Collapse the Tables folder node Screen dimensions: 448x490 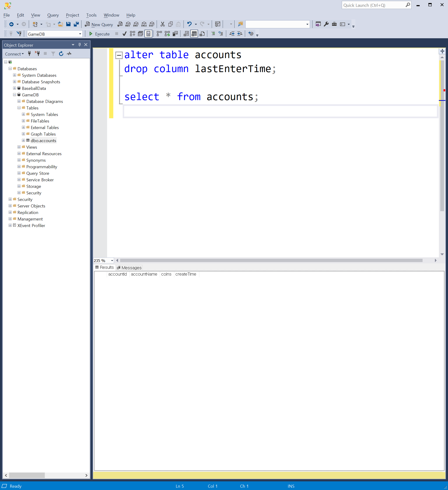[19, 108]
